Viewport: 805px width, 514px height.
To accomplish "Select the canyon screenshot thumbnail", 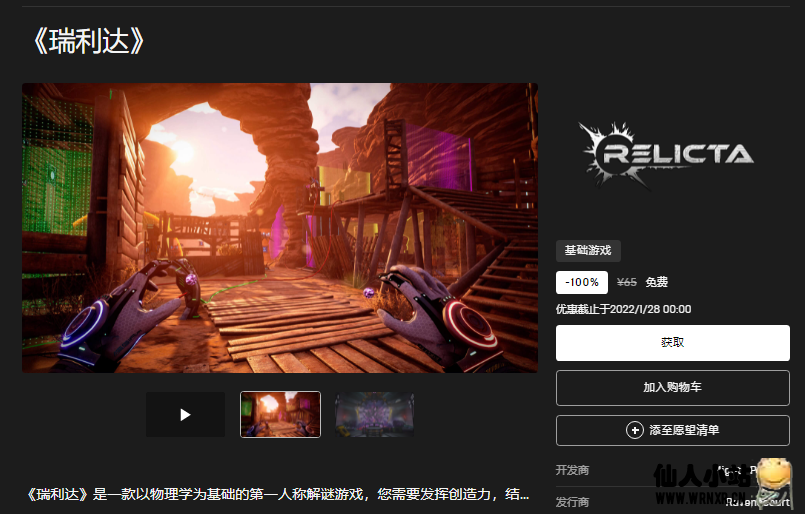I will click(280, 414).
